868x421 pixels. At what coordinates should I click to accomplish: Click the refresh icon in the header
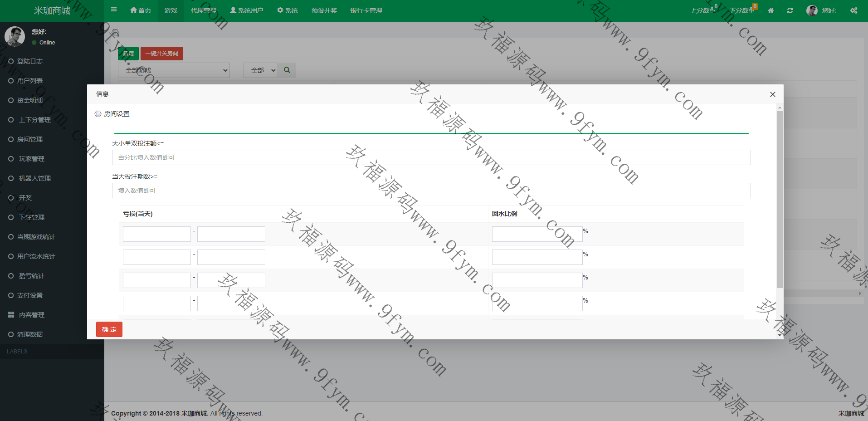pyautogui.click(x=790, y=10)
